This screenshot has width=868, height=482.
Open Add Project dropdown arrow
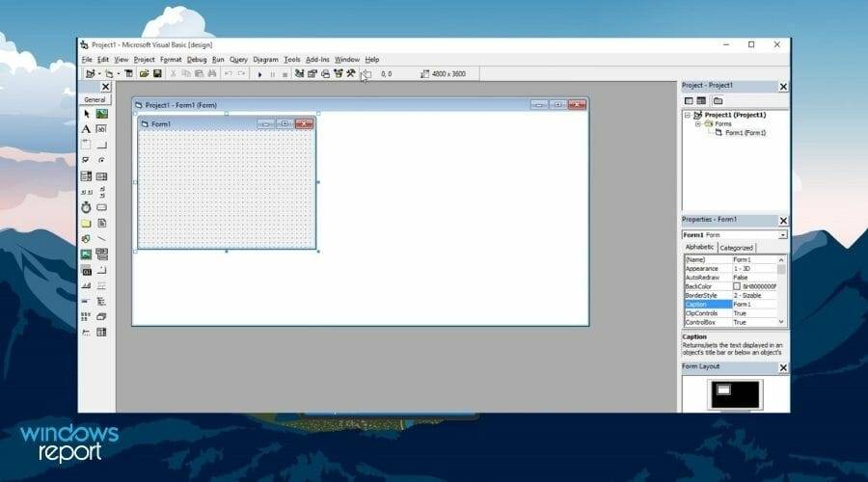(98, 73)
